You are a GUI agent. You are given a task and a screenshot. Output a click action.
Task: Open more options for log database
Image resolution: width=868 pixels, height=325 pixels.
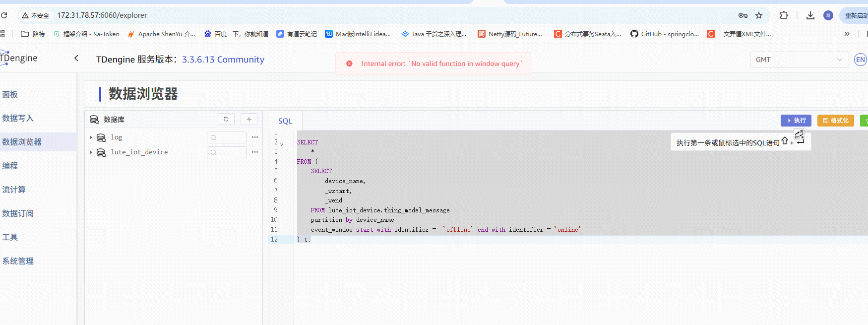(255, 137)
